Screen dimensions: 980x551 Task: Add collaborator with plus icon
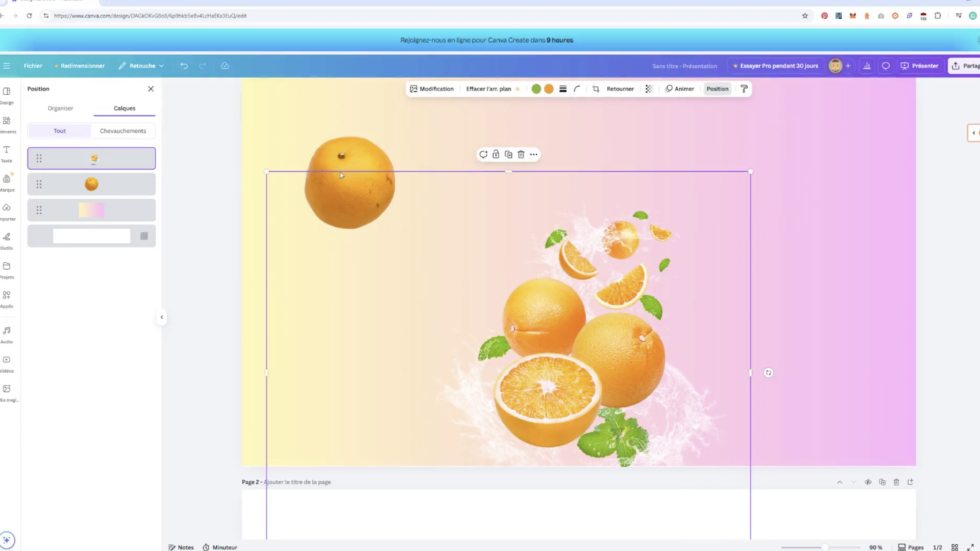[x=848, y=66]
